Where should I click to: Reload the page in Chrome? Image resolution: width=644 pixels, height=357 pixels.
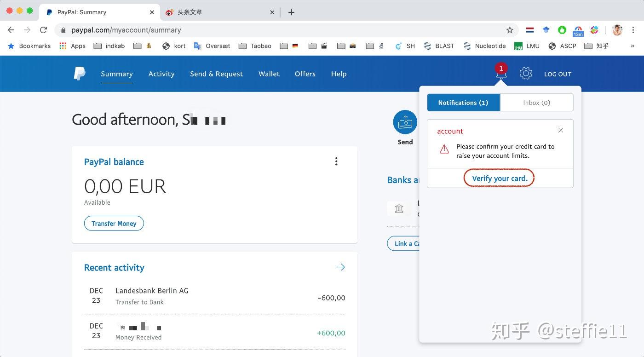coord(43,30)
